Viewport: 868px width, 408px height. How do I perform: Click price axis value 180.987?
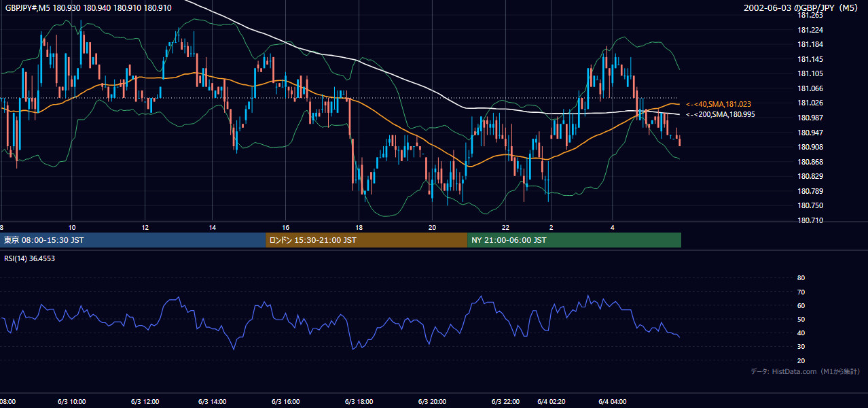tap(810, 118)
